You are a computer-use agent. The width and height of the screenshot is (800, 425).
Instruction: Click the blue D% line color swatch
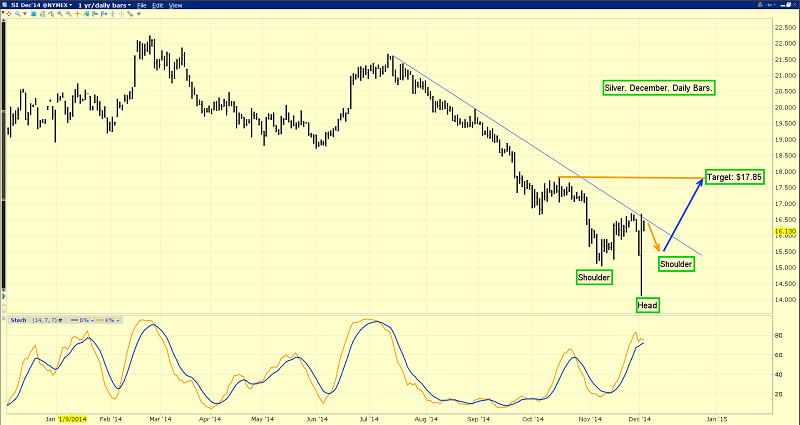click(x=74, y=320)
